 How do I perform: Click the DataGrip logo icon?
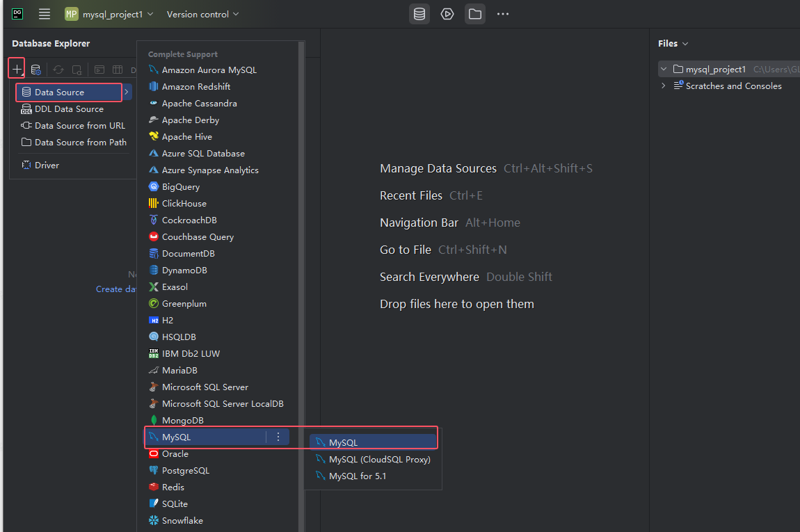coord(17,14)
